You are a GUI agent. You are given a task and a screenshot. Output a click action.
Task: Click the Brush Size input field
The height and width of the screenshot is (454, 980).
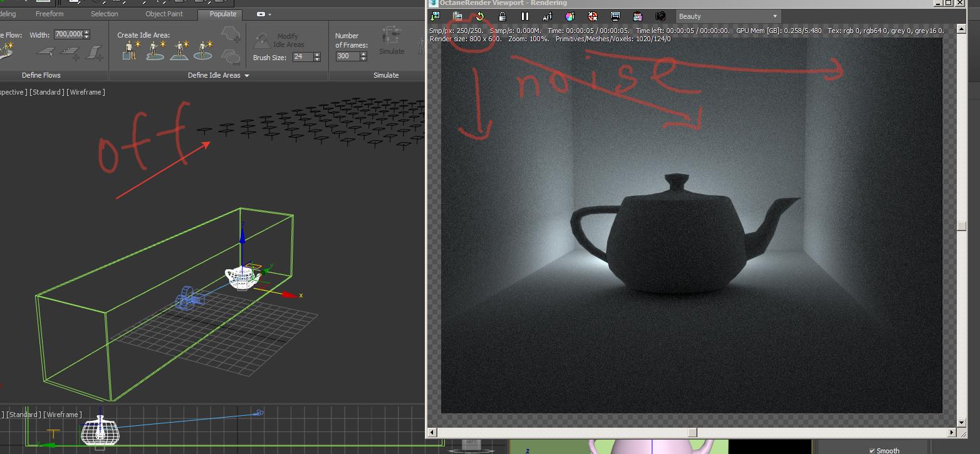tap(302, 57)
